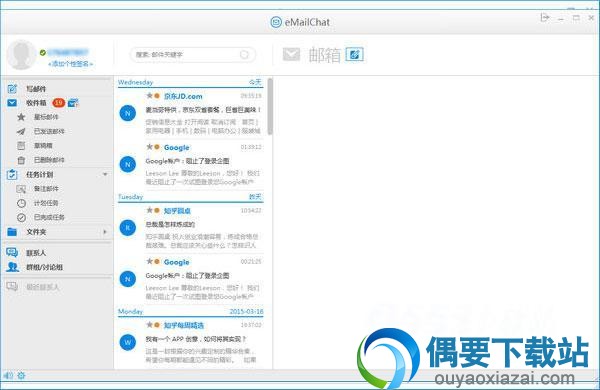Toggle the orange unread dot on 京东JD.com
The height and width of the screenshot is (390, 600).
click(157, 96)
